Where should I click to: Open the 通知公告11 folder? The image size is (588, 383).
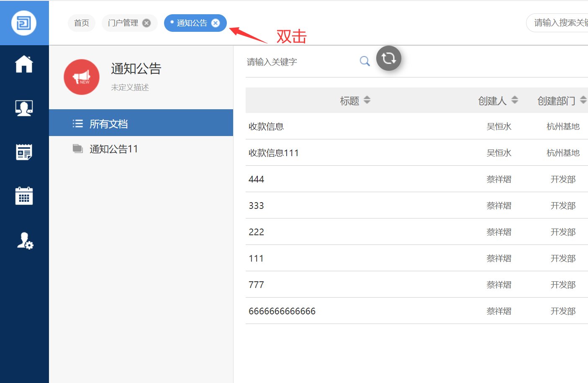click(113, 149)
